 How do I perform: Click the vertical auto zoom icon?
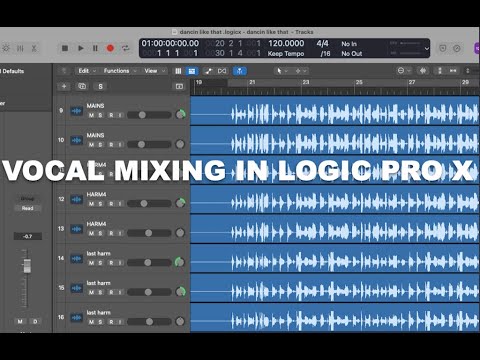(440, 71)
